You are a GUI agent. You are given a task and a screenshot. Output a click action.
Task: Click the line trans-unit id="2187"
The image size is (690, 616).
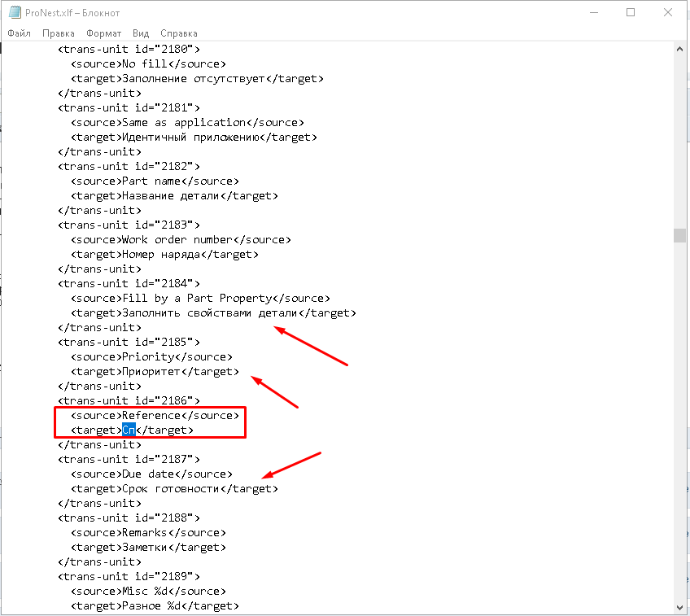coord(129,460)
